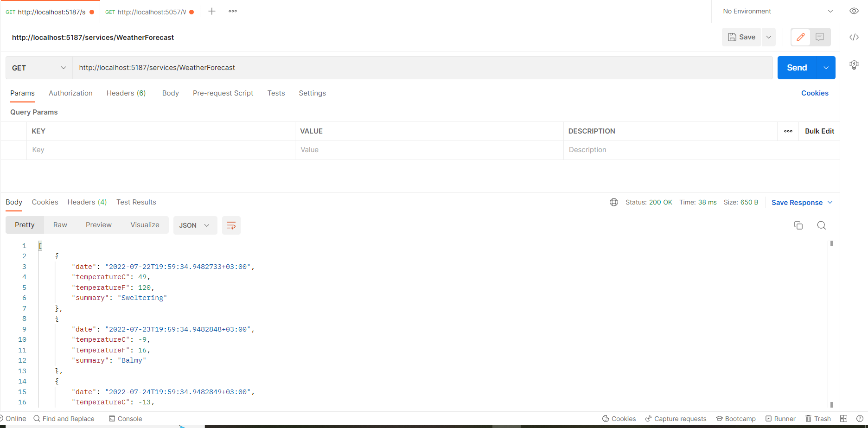Open the JSON format dropdown
Image resolution: width=868 pixels, height=428 pixels.
pyautogui.click(x=195, y=225)
